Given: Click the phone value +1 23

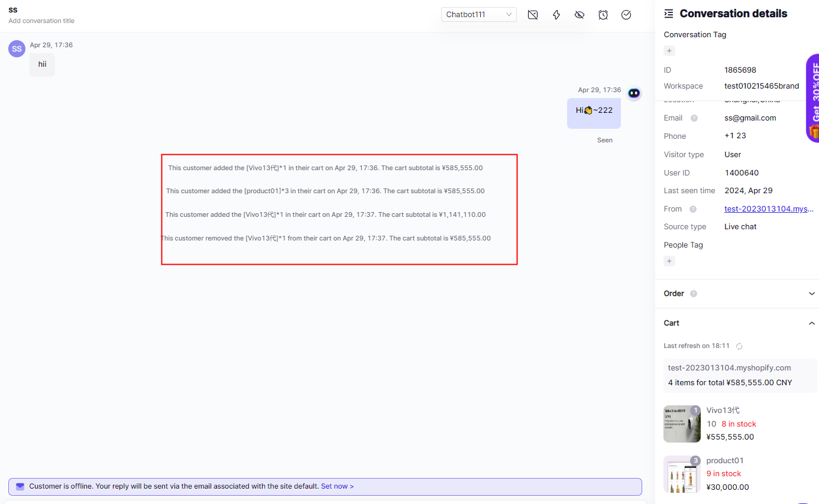Looking at the screenshot, I should [x=735, y=136].
